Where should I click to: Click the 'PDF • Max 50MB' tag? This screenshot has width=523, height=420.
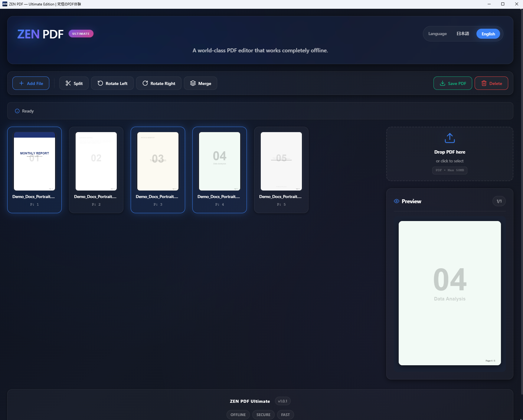tap(450, 170)
